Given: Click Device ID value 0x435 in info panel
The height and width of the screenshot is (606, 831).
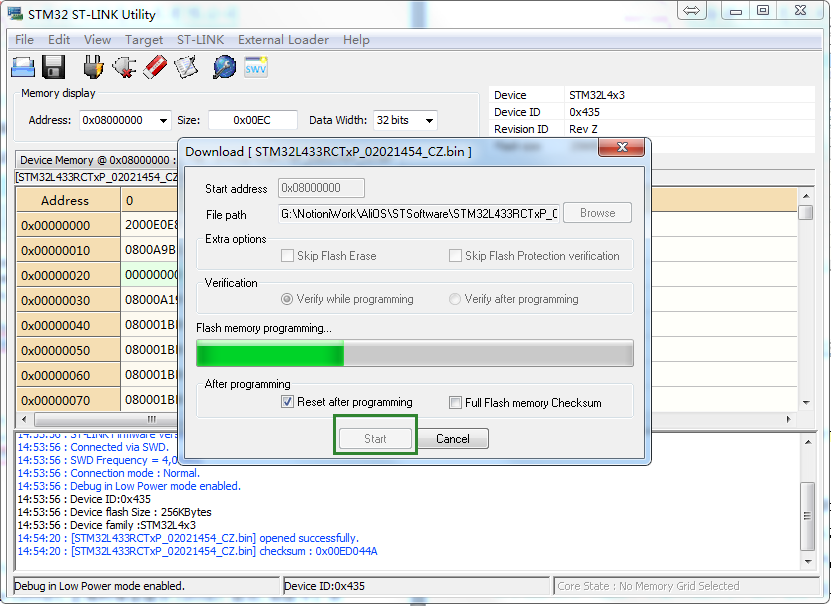Looking at the screenshot, I should [585, 112].
